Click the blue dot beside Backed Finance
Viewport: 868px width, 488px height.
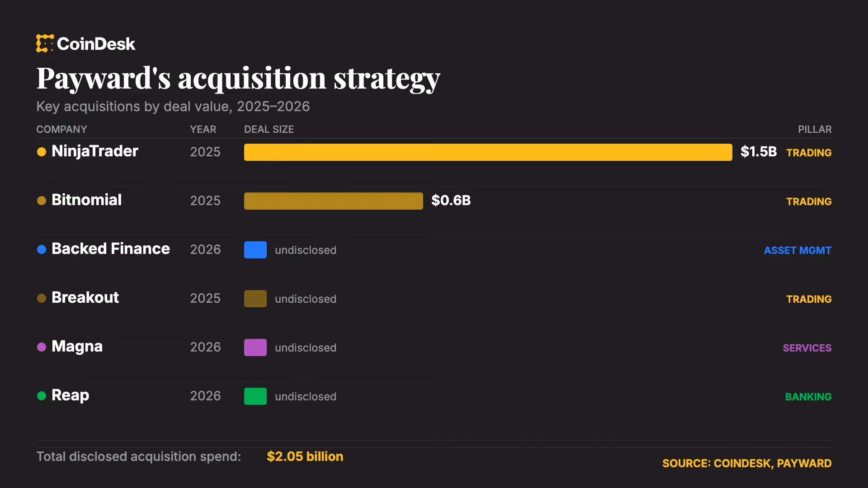42,249
